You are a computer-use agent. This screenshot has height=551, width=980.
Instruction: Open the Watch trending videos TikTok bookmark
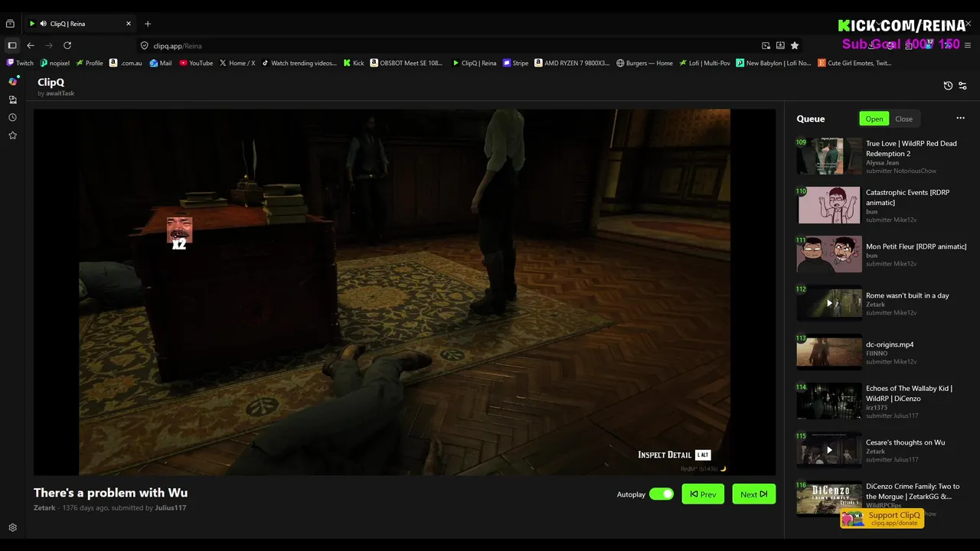tap(299, 63)
